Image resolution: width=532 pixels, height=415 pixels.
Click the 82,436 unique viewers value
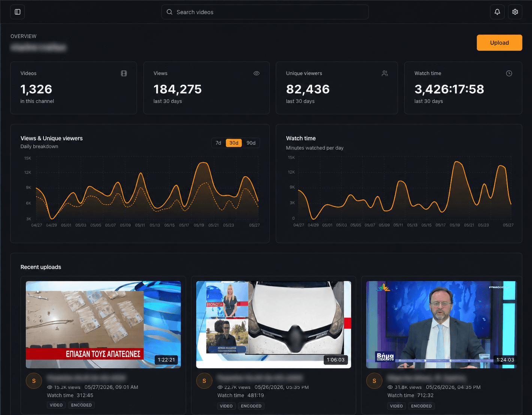pyautogui.click(x=308, y=89)
